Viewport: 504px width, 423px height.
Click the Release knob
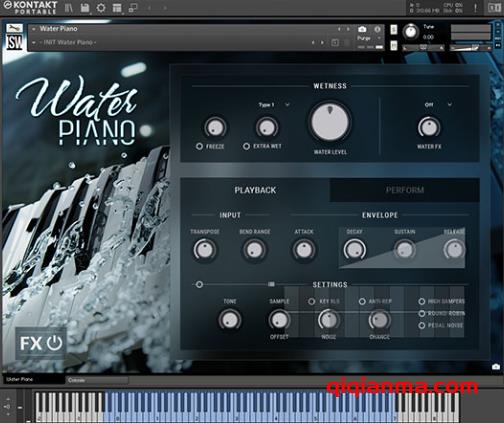(x=454, y=250)
